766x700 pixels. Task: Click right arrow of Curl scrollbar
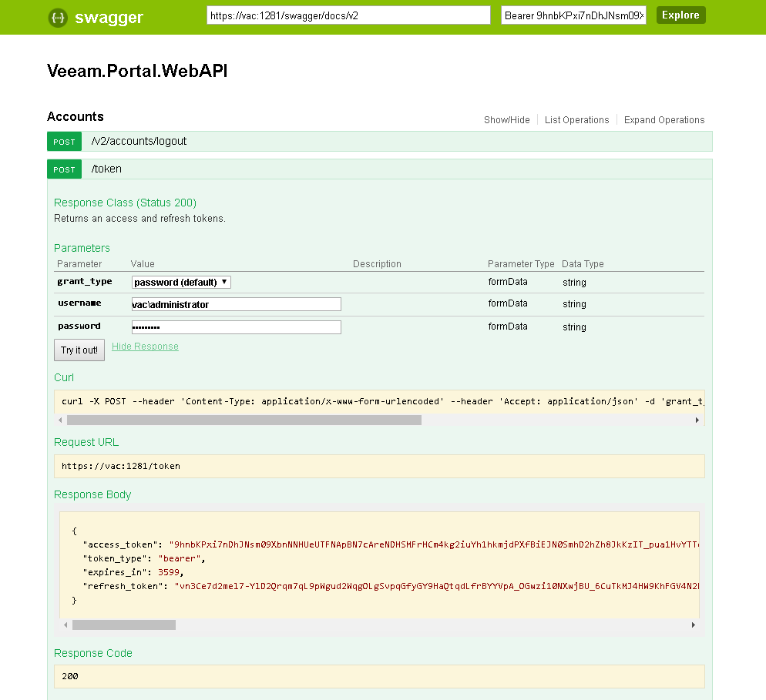pyautogui.click(x=697, y=420)
